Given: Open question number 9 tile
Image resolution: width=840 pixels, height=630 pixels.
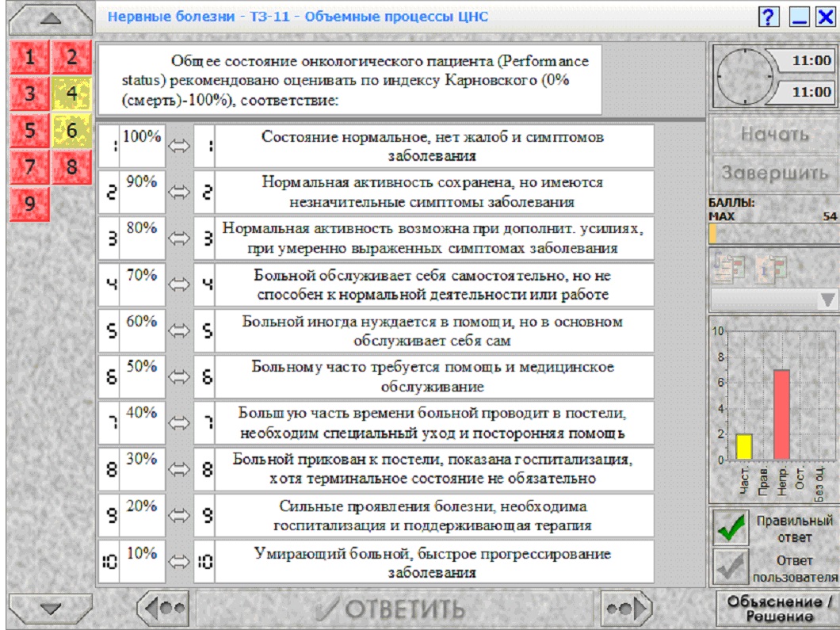Looking at the screenshot, I should (29, 204).
